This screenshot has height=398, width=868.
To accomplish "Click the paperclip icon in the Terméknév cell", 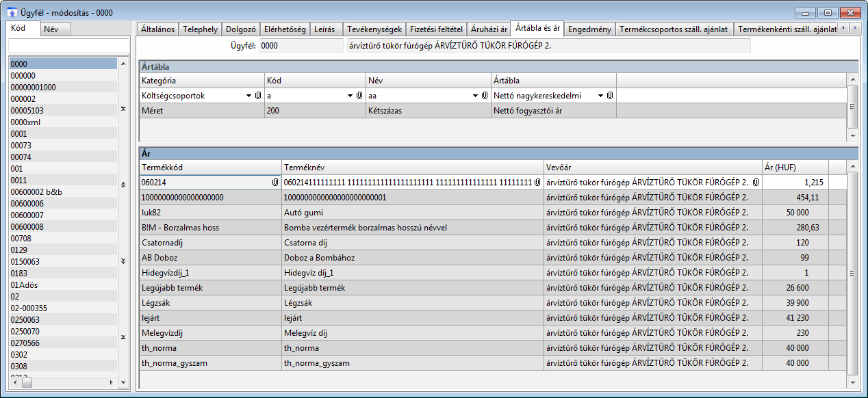I will click(x=538, y=183).
